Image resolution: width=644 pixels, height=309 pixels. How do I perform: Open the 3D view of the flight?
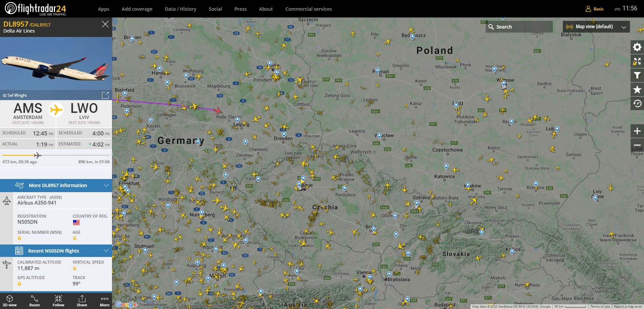click(10, 301)
